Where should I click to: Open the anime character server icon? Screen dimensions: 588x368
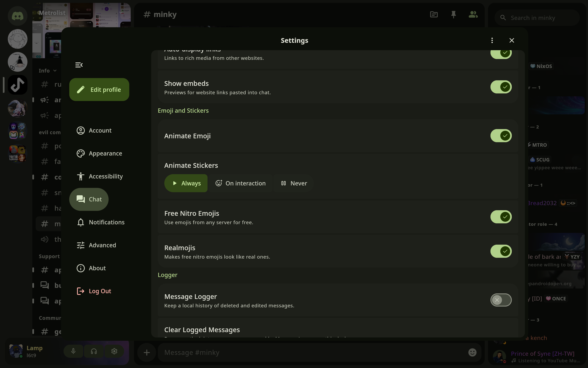pyautogui.click(x=18, y=108)
